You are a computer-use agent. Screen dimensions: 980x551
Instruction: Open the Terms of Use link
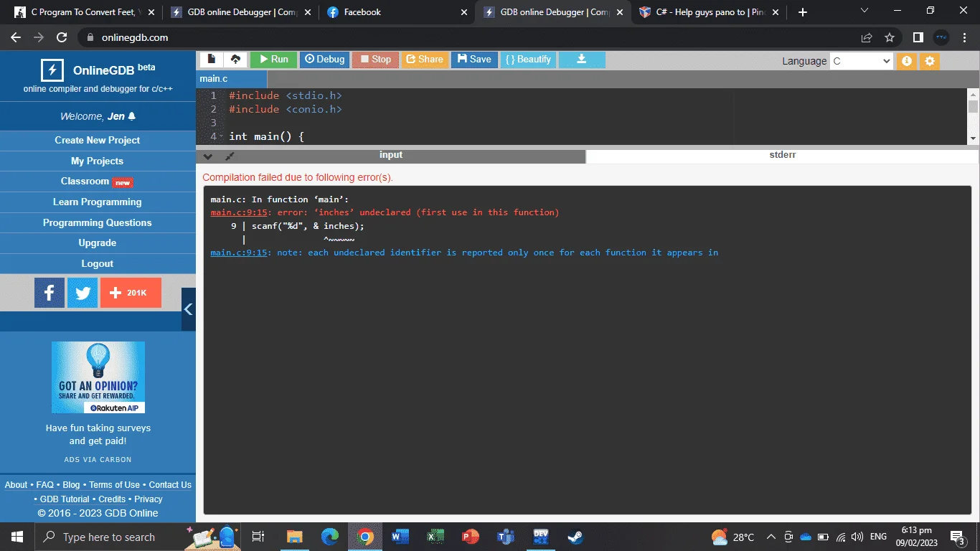pyautogui.click(x=115, y=485)
